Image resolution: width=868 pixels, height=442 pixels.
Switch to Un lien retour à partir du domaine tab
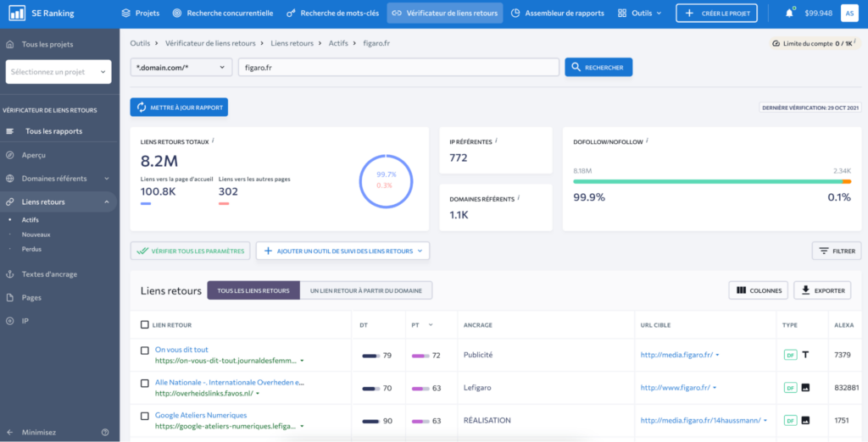366,290
